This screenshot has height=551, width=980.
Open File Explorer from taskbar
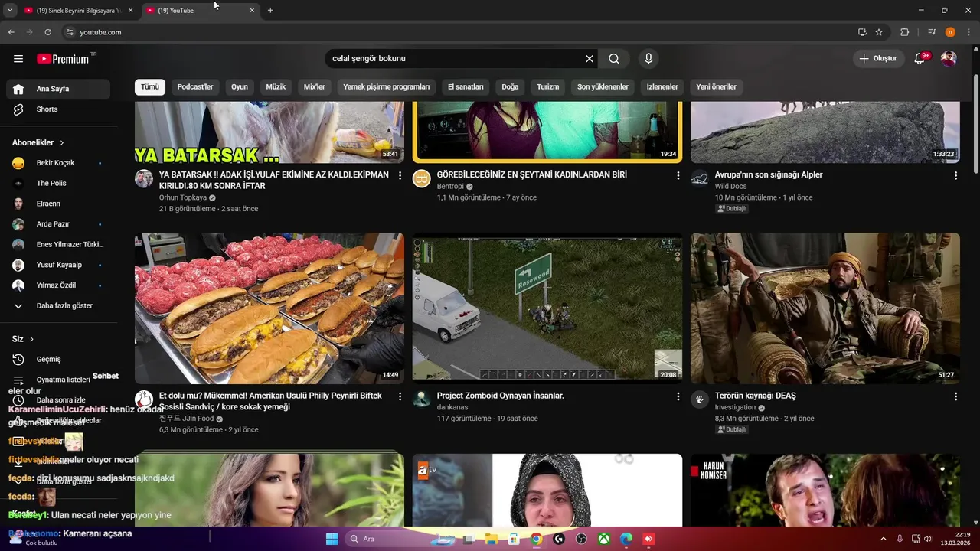click(491, 539)
